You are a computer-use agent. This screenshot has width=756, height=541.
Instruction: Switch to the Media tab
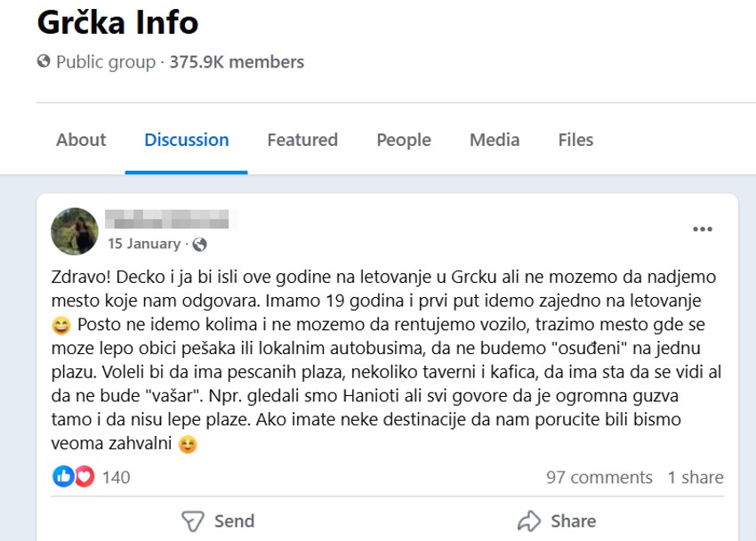[x=495, y=140]
